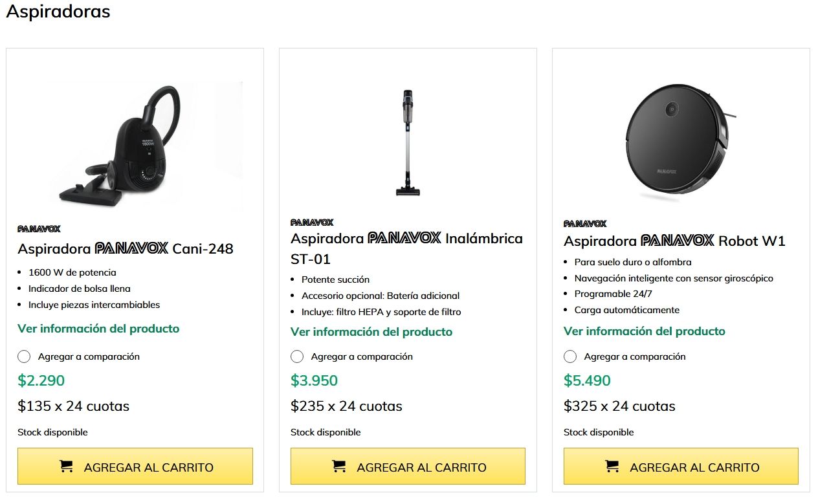
Task: Toggle compare option for Robot W1
Action: pos(570,356)
